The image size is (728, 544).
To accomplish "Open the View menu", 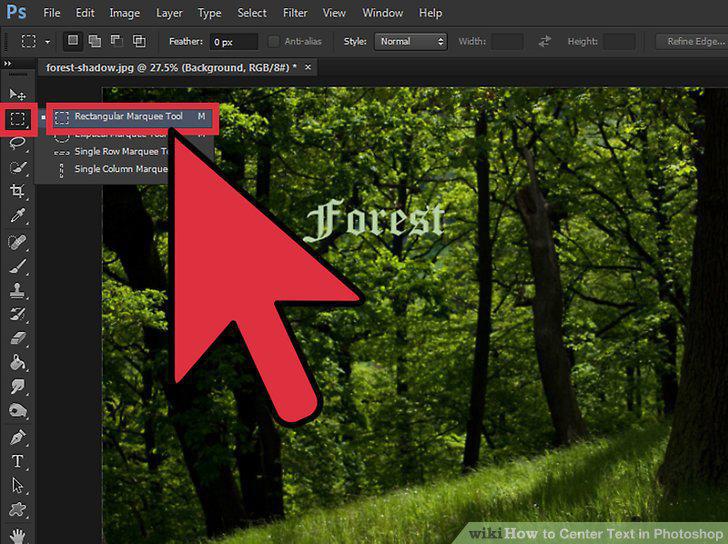I will pos(334,13).
